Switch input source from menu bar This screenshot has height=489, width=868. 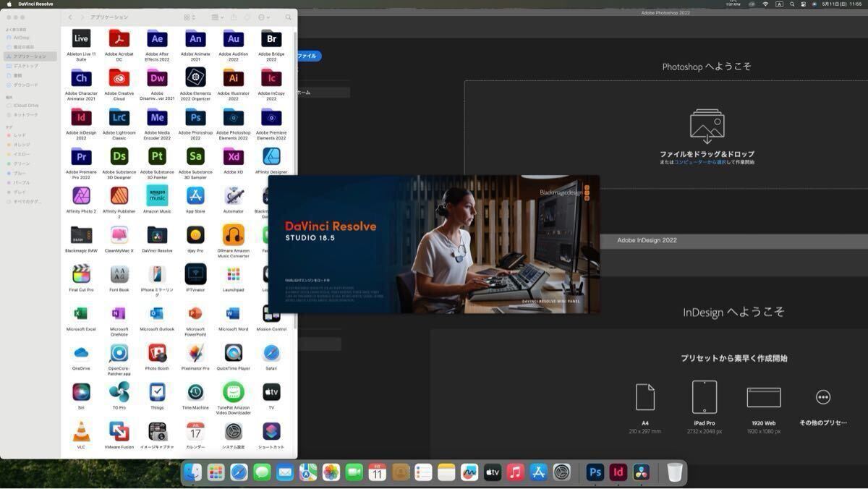pyautogui.click(x=779, y=4)
